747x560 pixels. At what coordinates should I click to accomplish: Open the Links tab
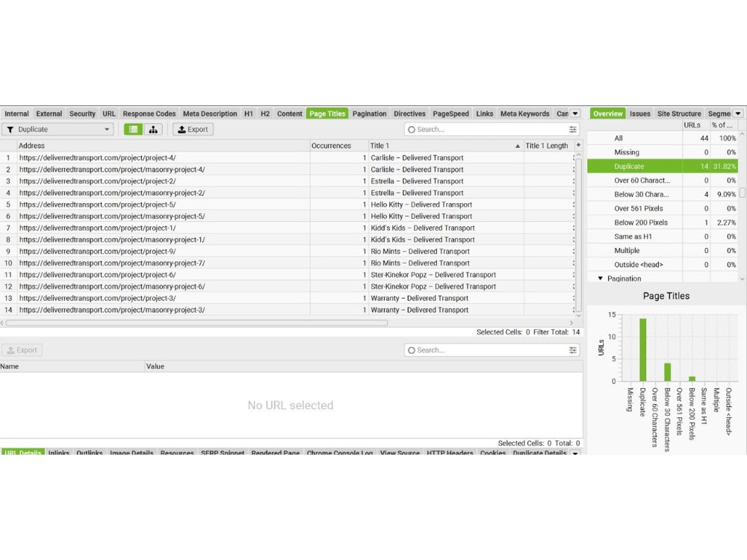coord(485,113)
